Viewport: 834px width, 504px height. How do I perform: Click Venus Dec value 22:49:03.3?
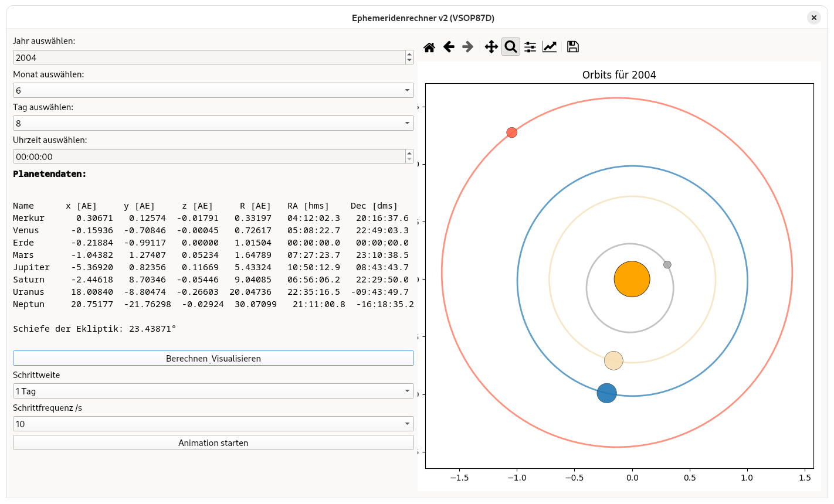[x=382, y=230]
